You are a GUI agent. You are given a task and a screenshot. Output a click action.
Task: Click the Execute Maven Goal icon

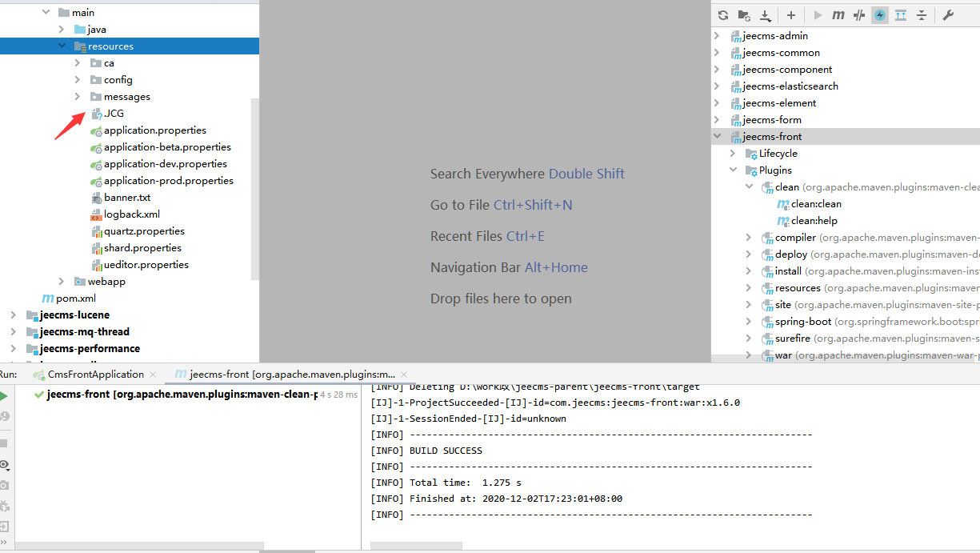click(x=838, y=15)
